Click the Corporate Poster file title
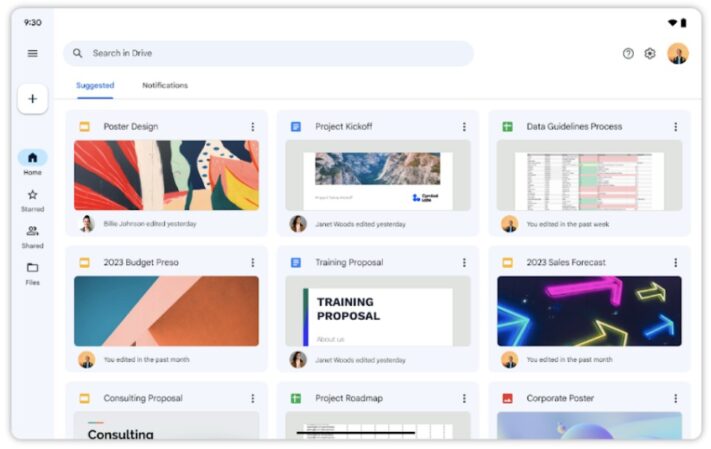 tap(560, 398)
